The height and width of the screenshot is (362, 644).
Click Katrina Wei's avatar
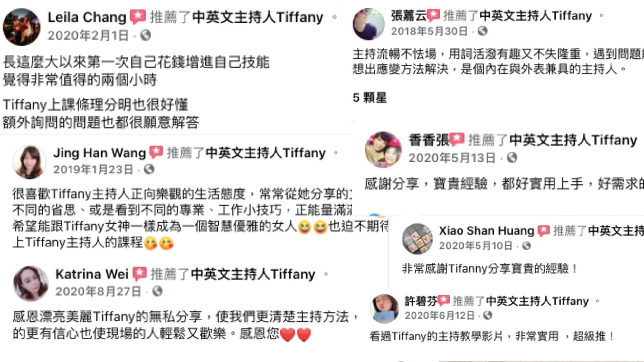pos(31,283)
